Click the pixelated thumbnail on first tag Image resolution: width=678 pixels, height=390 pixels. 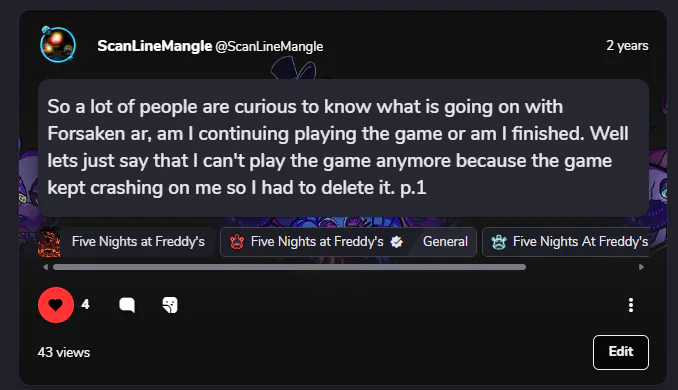pyautogui.click(x=49, y=242)
